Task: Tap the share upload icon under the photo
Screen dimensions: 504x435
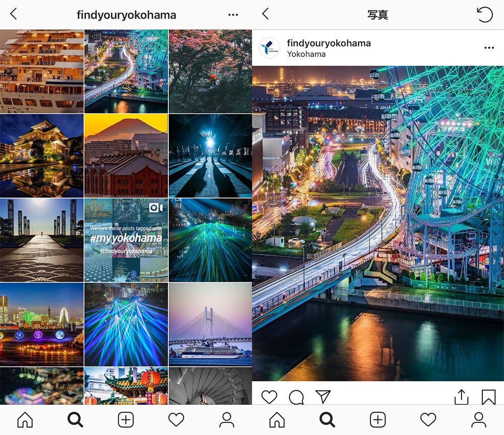Action: (462, 397)
